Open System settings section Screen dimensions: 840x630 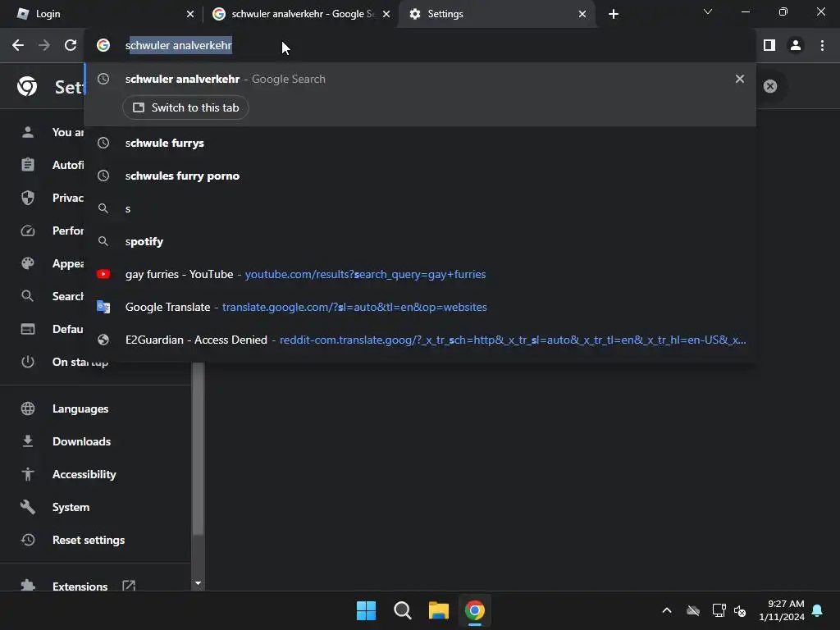(71, 507)
